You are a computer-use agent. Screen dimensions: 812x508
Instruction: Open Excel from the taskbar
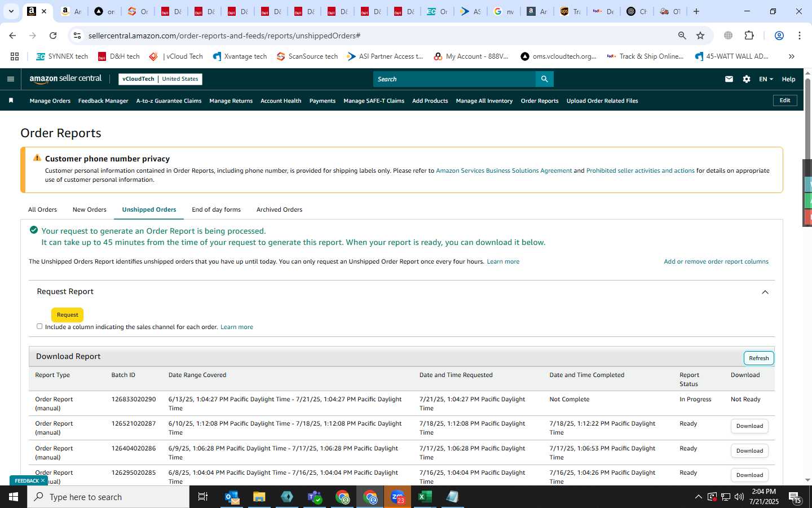tap(425, 497)
